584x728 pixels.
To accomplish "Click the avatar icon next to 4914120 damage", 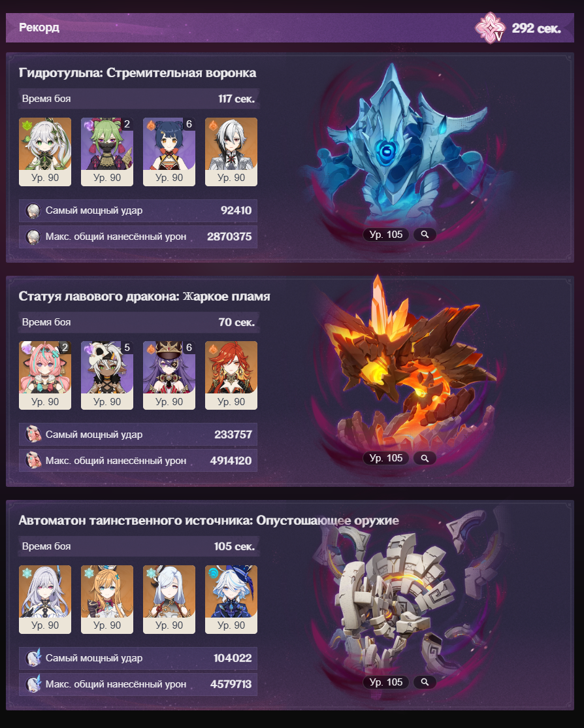I will [33, 461].
